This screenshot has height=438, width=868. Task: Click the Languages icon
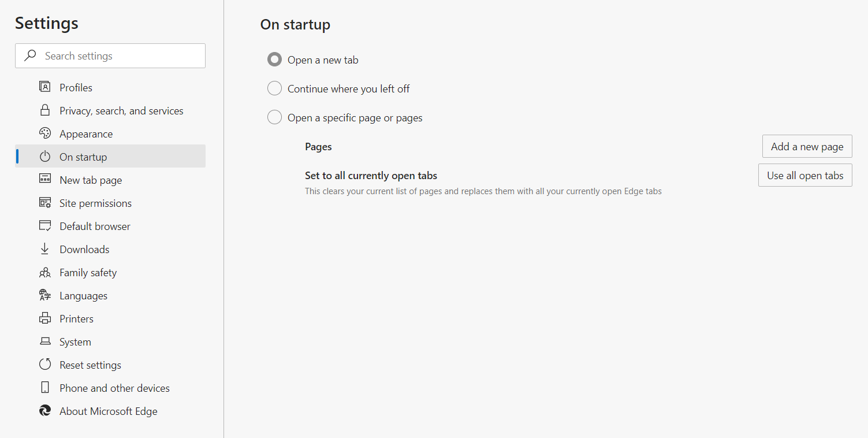[45, 295]
